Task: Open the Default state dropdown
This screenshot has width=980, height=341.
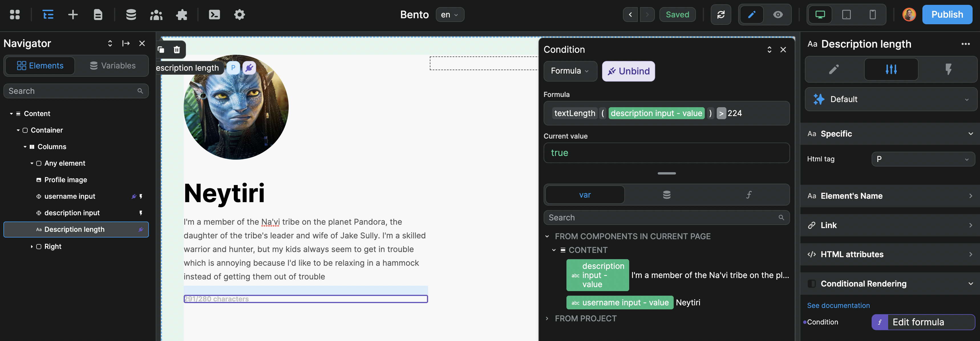Action: point(891,99)
